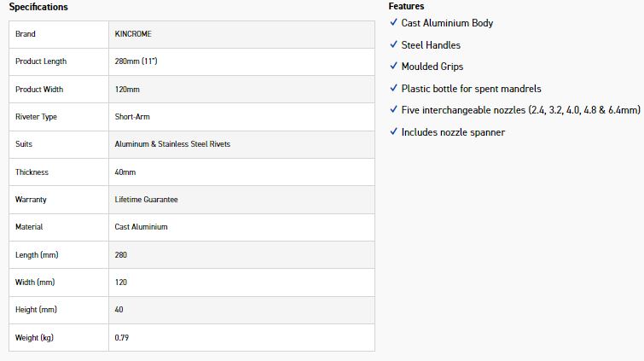The width and height of the screenshot is (644, 361).
Task: Select the Cast Aluminium material cell
Action: pyautogui.click(x=241, y=227)
